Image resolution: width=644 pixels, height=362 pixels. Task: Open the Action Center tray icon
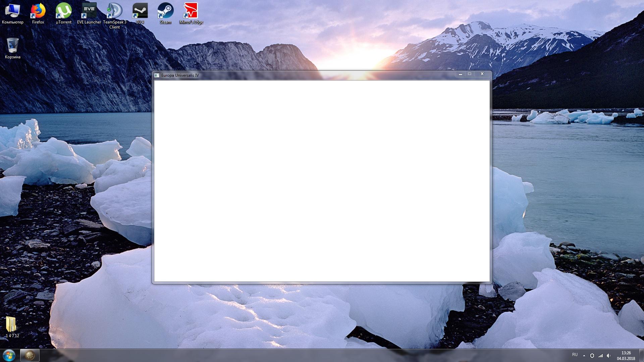[592, 356]
